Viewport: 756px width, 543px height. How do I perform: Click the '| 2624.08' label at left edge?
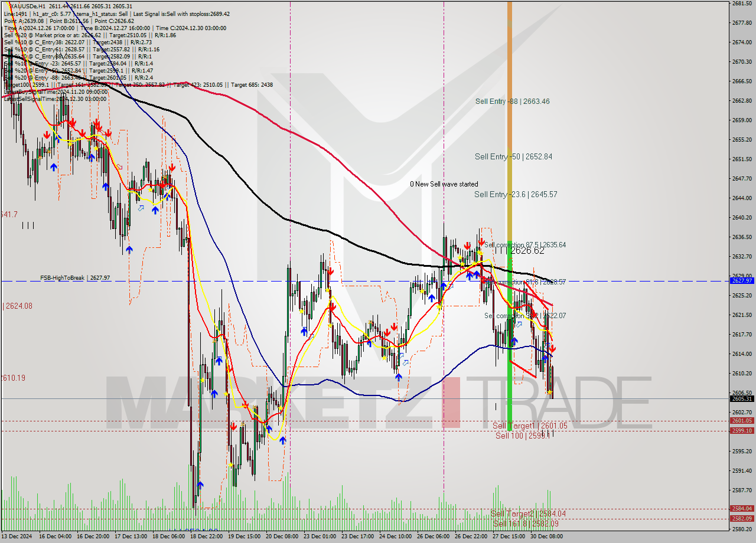tap(18, 306)
